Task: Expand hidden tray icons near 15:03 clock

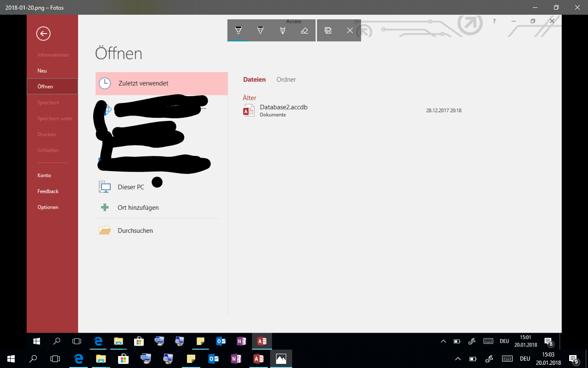Action: click(x=458, y=359)
